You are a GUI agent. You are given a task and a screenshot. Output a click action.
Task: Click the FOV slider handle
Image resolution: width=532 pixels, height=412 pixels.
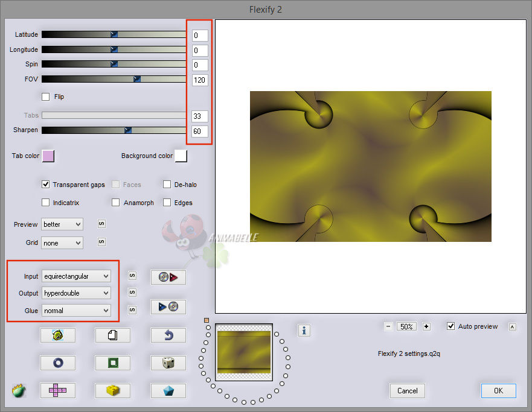tap(136, 79)
